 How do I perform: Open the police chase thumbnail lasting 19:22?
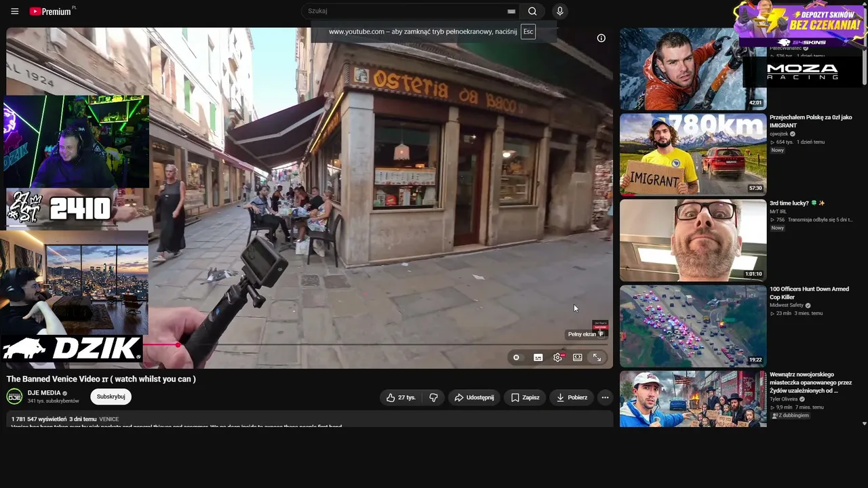pyautogui.click(x=693, y=326)
